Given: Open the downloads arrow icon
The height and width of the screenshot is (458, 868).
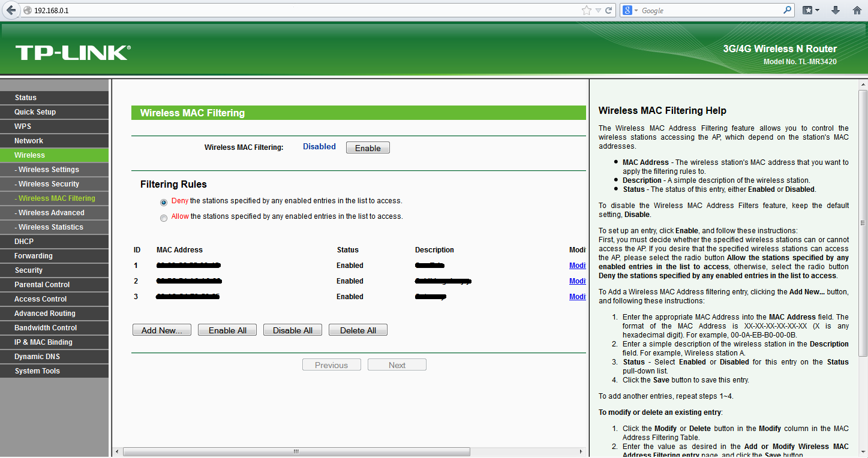Looking at the screenshot, I should click(x=835, y=10).
